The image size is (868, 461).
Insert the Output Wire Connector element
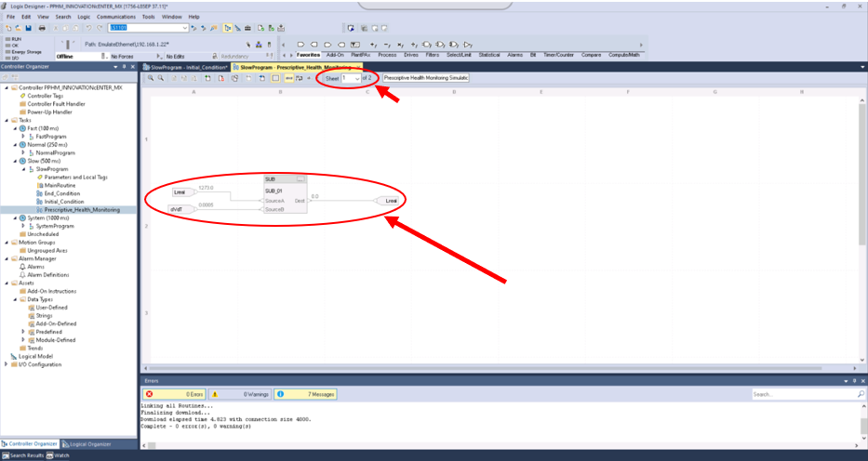341,45
